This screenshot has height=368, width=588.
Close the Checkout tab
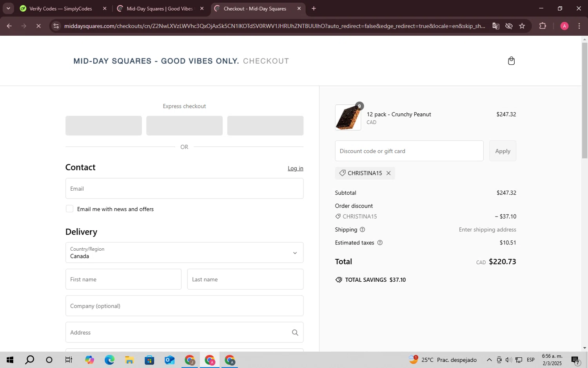tap(299, 9)
